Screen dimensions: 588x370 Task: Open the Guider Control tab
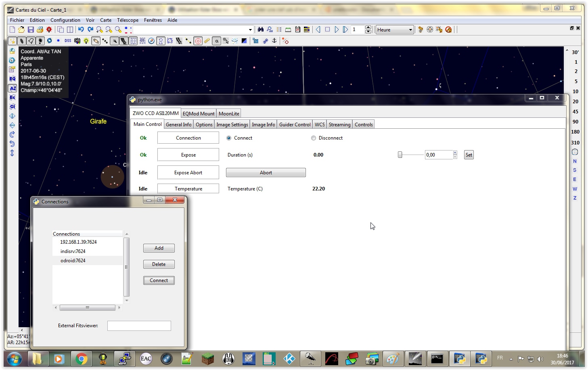[x=295, y=125]
